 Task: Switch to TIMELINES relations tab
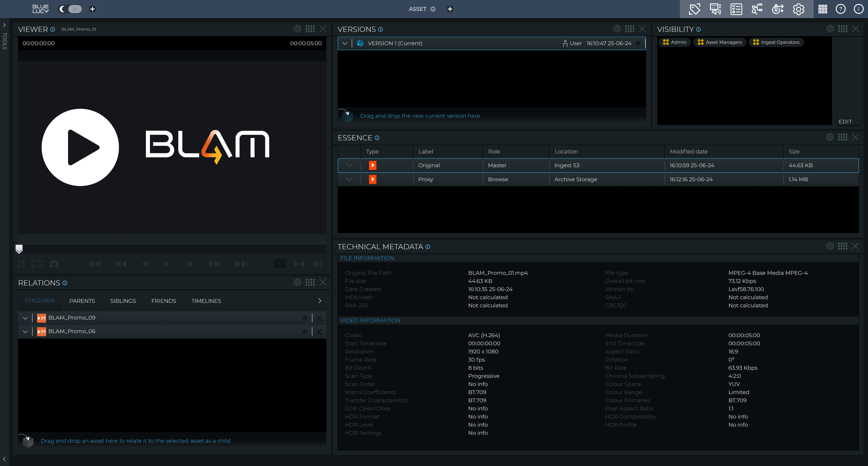click(206, 301)
